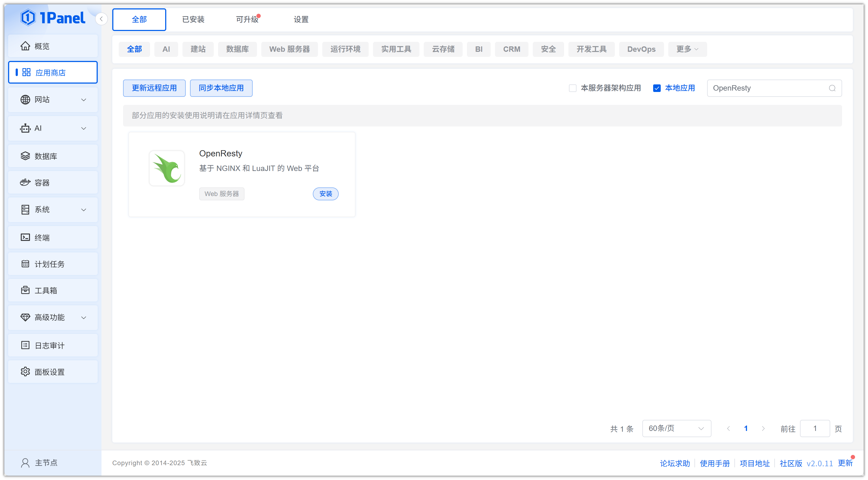Open the More categories dropdown

687,49
